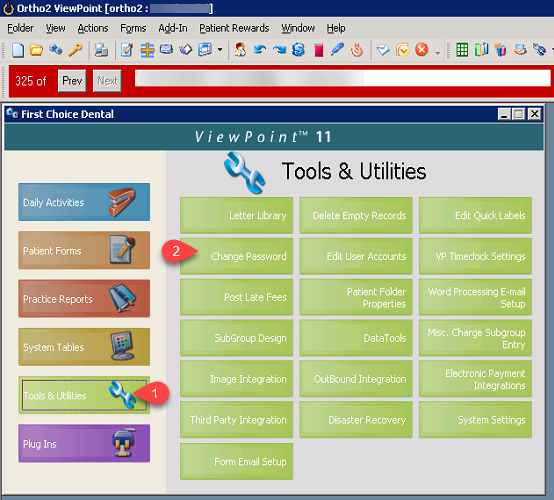The width and height of the screenshot is (554, 500).
Task: Click the gold key toolbar icon
Action: (x=75, y=50)
